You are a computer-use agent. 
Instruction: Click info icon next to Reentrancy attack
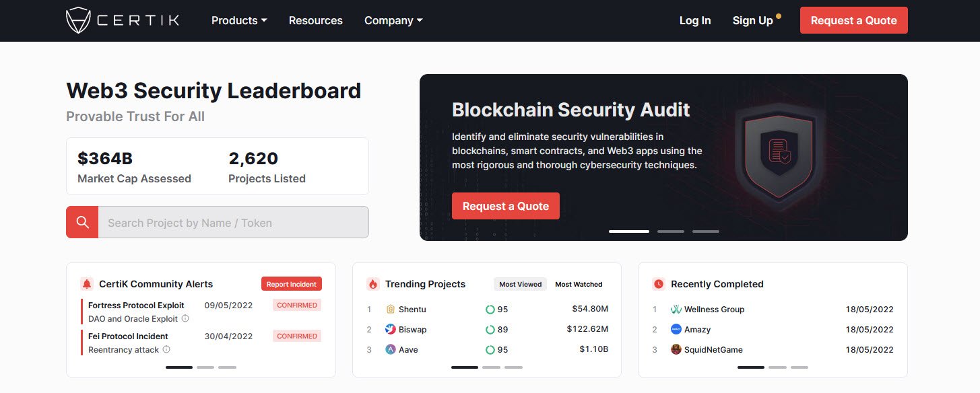click(166, 349)
